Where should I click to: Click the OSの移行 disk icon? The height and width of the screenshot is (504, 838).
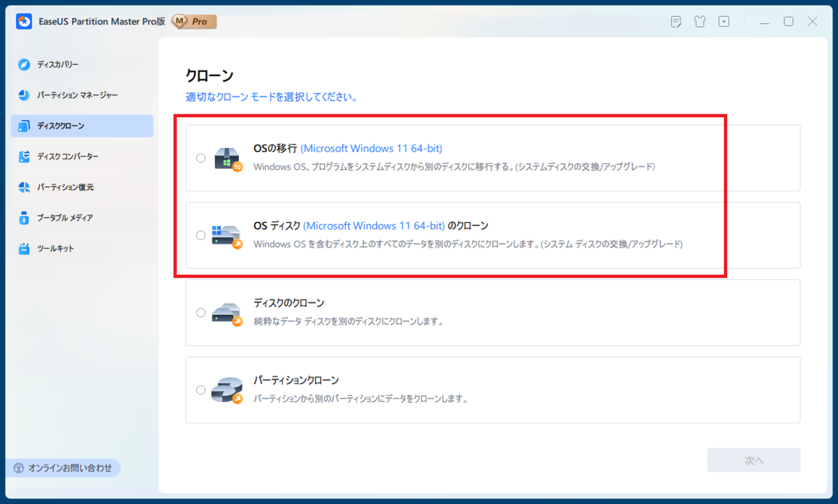(x=227, y=159)
